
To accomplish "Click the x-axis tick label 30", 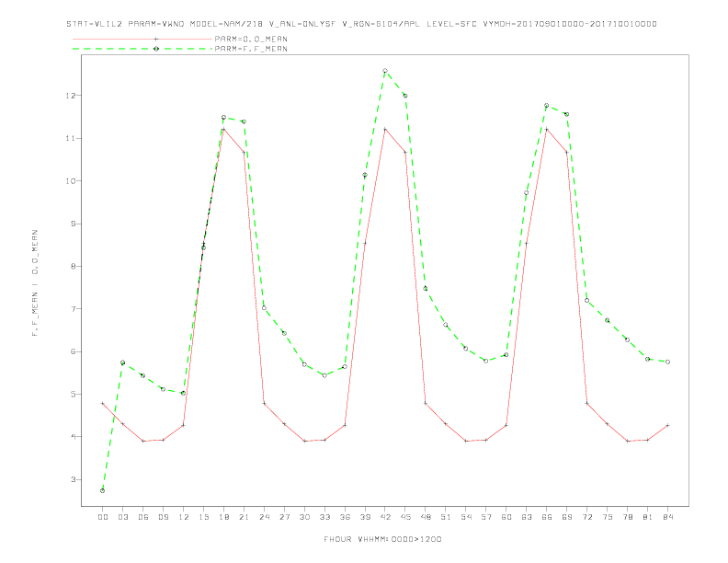I will click(304, 517).
